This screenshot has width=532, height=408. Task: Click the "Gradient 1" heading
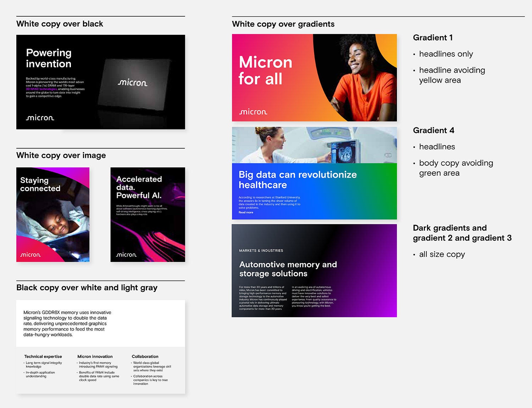433,38
